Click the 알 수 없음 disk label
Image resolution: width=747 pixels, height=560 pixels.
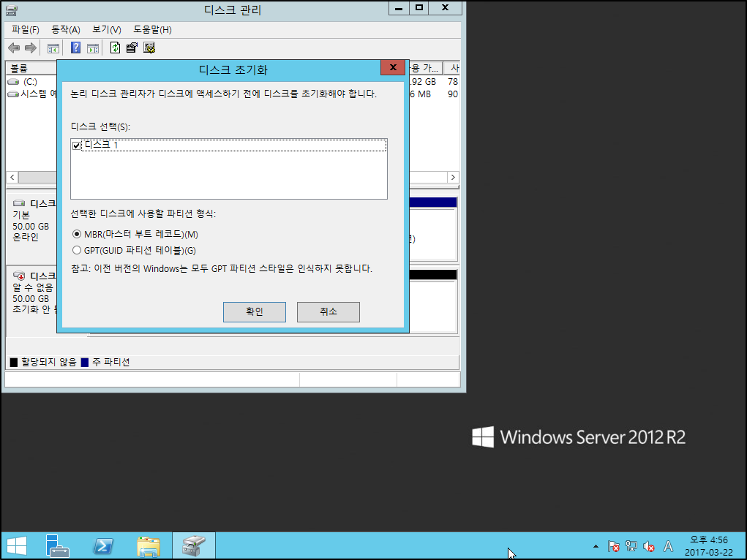click(33, 287)
